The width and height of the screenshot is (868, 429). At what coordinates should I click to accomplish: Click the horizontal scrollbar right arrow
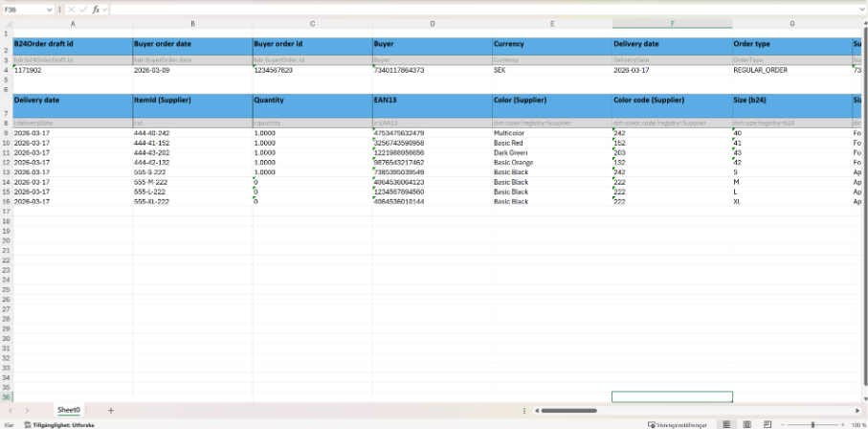[x=856, y=410]
